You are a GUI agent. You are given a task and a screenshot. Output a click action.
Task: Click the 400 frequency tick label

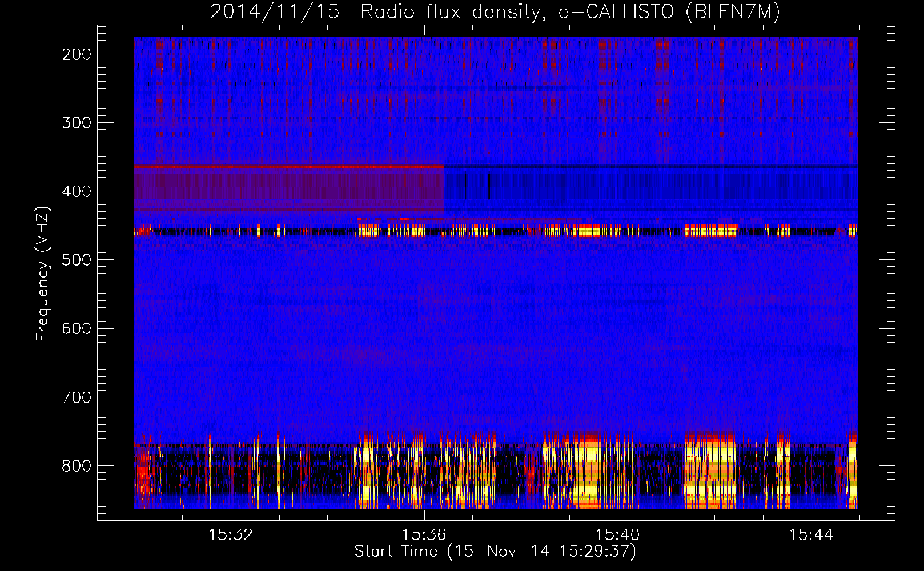tap(77, 191)
